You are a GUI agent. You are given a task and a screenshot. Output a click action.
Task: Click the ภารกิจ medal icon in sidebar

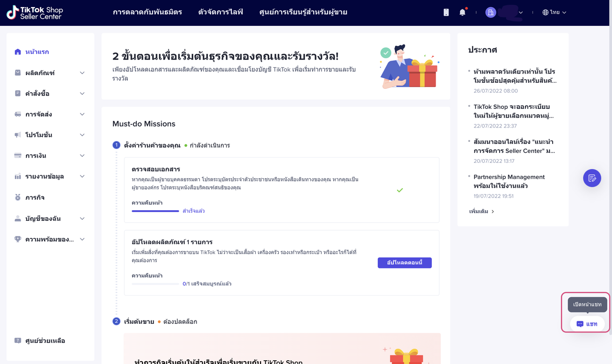click(x=18, y=197)
